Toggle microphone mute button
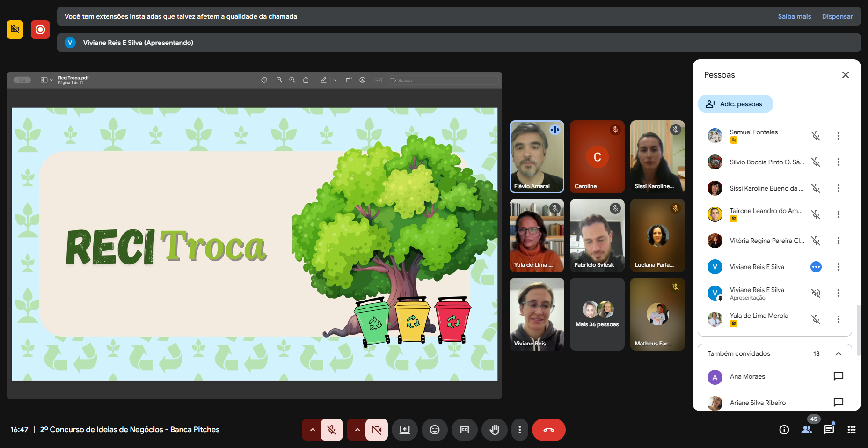Image resolution: width=868 pixels, height=448 pixels. pyautogui.click(x=331, y=430)
